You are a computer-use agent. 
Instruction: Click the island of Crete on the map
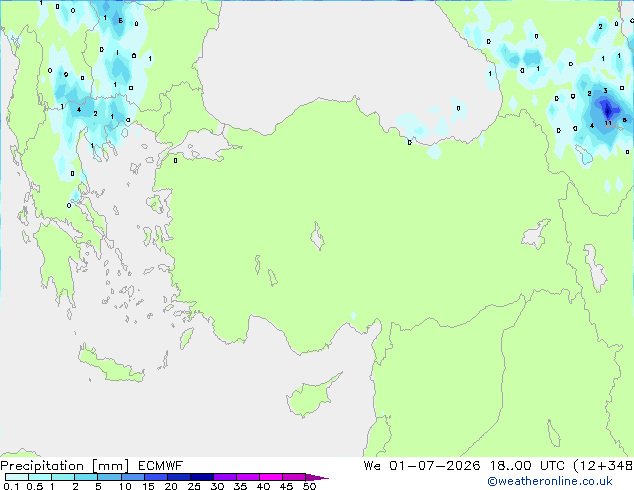(x=111, y=364)
